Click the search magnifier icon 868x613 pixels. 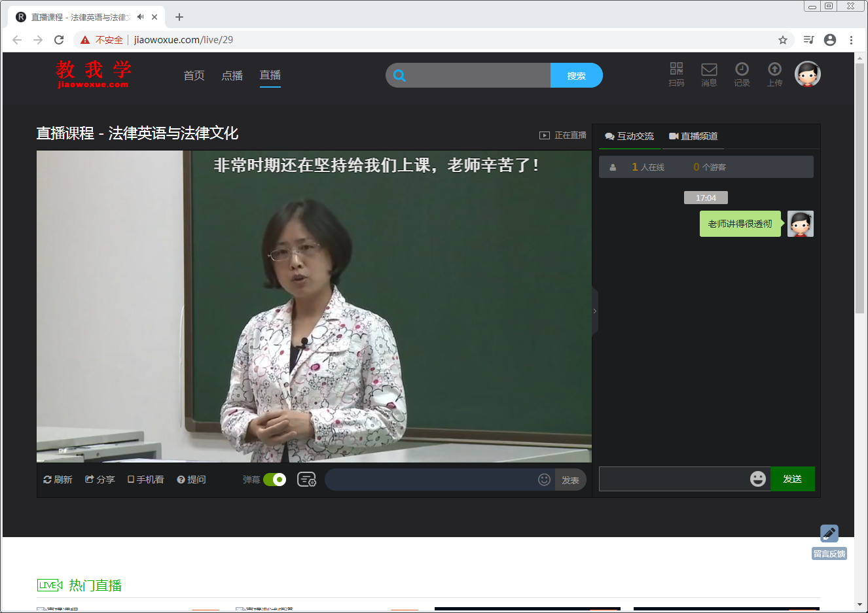coord(399,75)
